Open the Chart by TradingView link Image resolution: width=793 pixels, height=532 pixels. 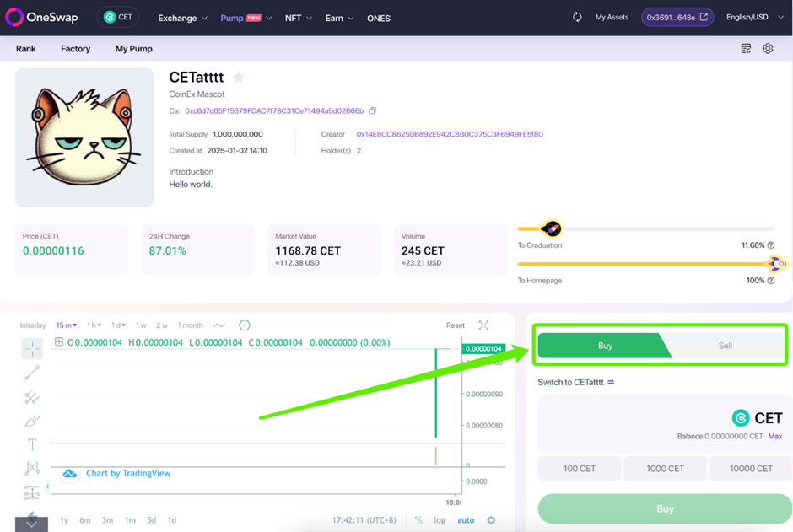click(128, 473)
